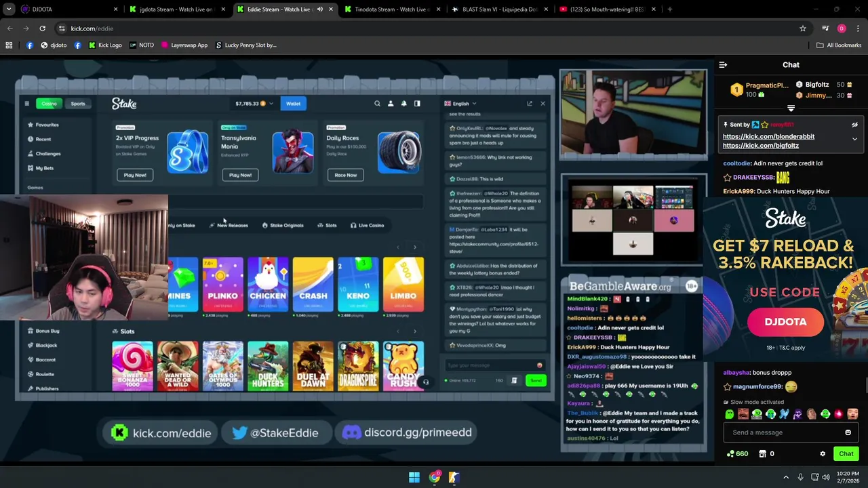Image resolution: width=868 pixels, height=488 pixels.
Task: Open a new browser tab
Action: 669,9
